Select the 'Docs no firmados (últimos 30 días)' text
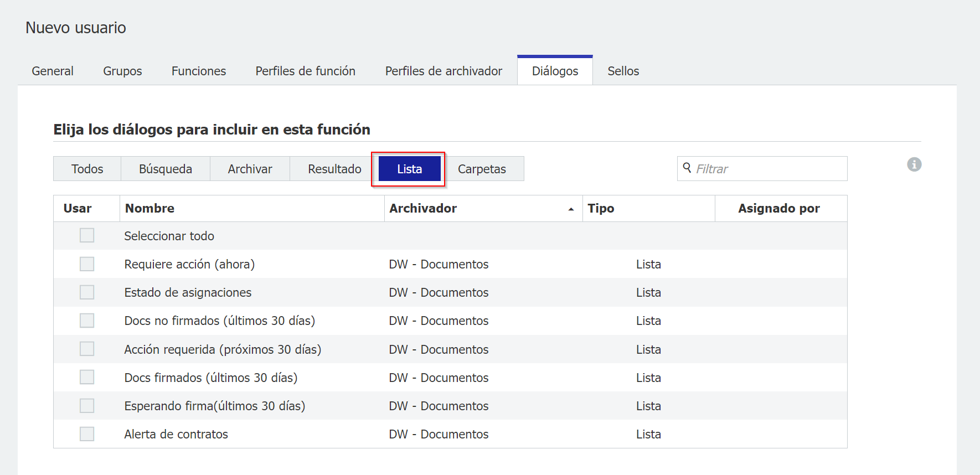 (x=219, y=321)
